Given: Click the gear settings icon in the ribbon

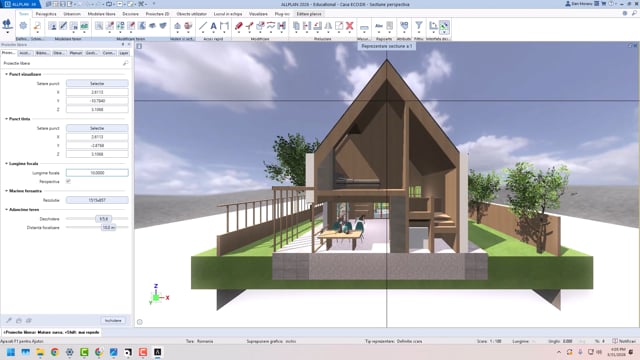Looking at the screenshot, I should (23, 26).
